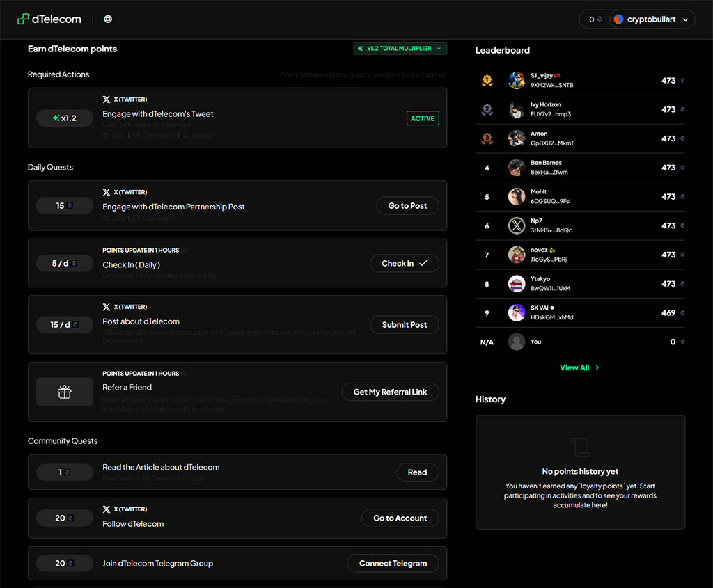Click Np7's X logo avatar
This screenshot has width=713, height=588.
[516, 225]
